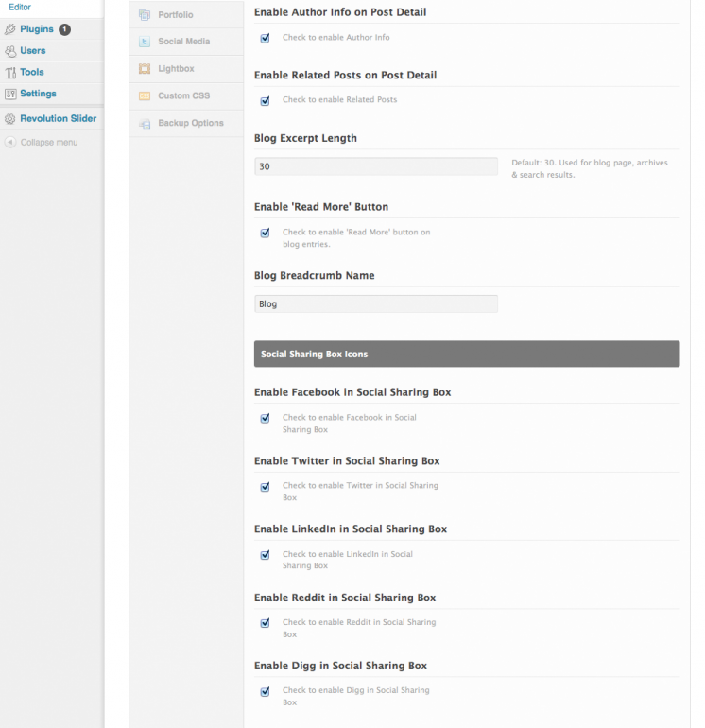Open the Custom CSS options tab
The image size is (705, 728).
[x=186, y=96]
